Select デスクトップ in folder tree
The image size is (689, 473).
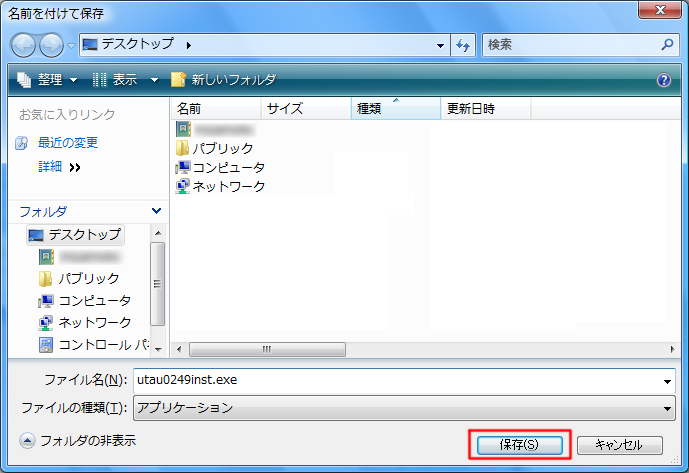pos(84,235)
